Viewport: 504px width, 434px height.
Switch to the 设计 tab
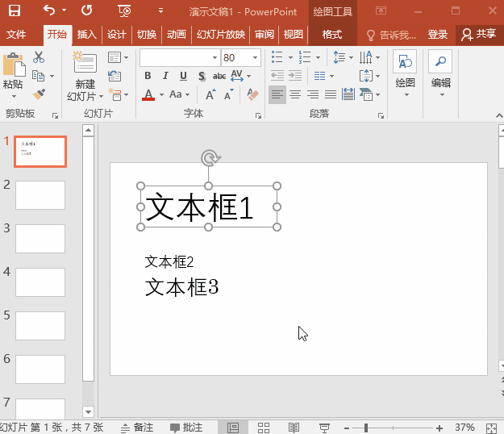point(117,35)
